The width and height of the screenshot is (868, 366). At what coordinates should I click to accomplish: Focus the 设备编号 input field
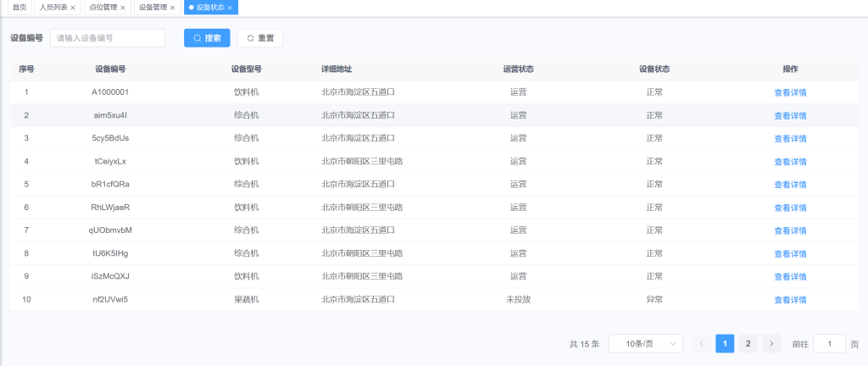click(x=108, y=38)
